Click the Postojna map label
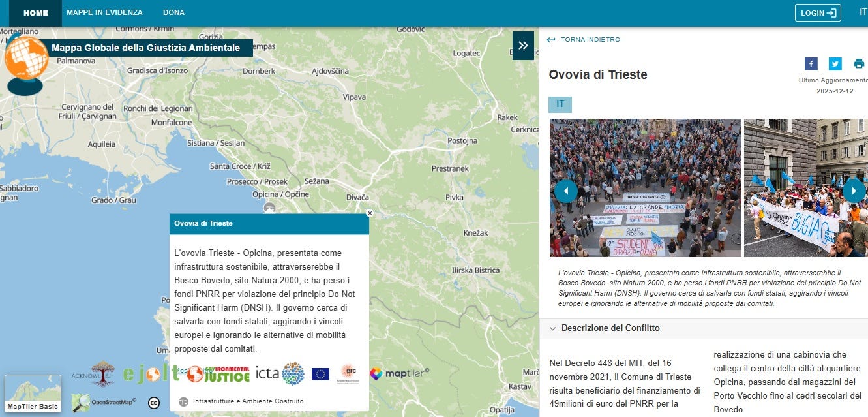 pyautogui.click(x=462, y=141)
